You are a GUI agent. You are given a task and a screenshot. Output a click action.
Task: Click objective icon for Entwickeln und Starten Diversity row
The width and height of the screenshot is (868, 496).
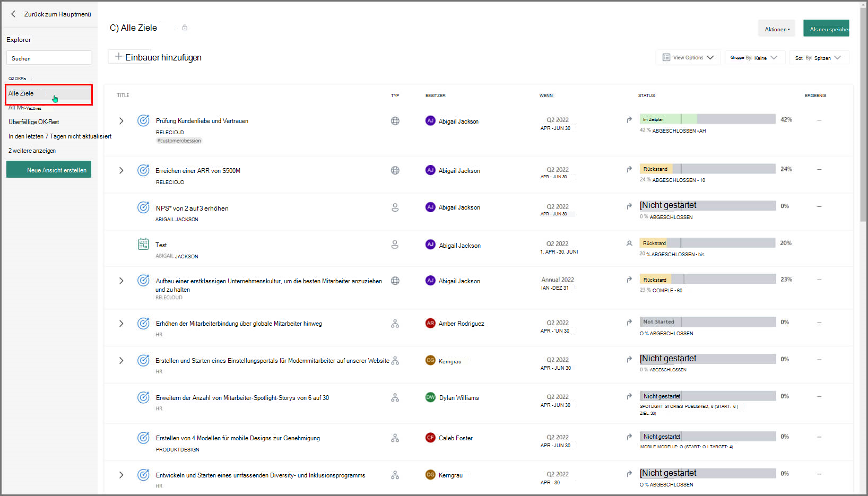(143, 475)
